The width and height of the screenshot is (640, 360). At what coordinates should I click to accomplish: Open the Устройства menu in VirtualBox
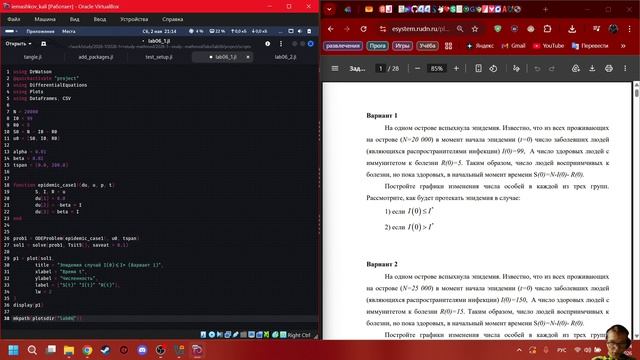[x=134, y=19]
